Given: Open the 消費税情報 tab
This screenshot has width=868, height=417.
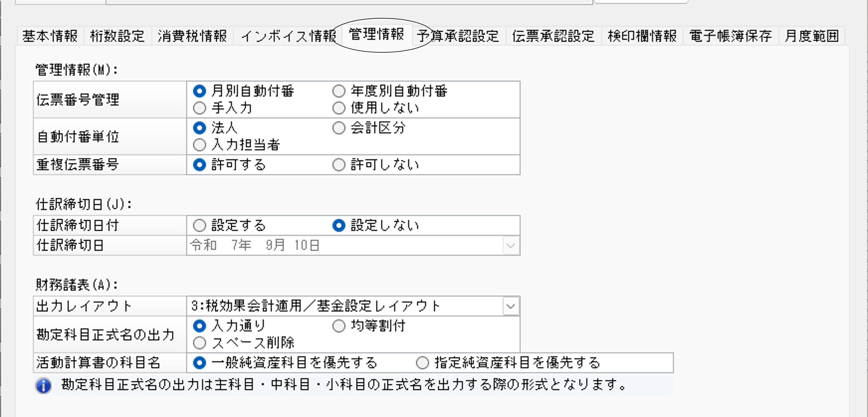Looking at the screenshot, I should 193,36.
